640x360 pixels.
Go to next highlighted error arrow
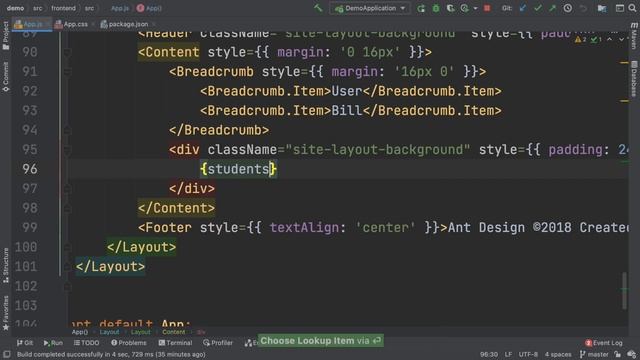point(622,40)
